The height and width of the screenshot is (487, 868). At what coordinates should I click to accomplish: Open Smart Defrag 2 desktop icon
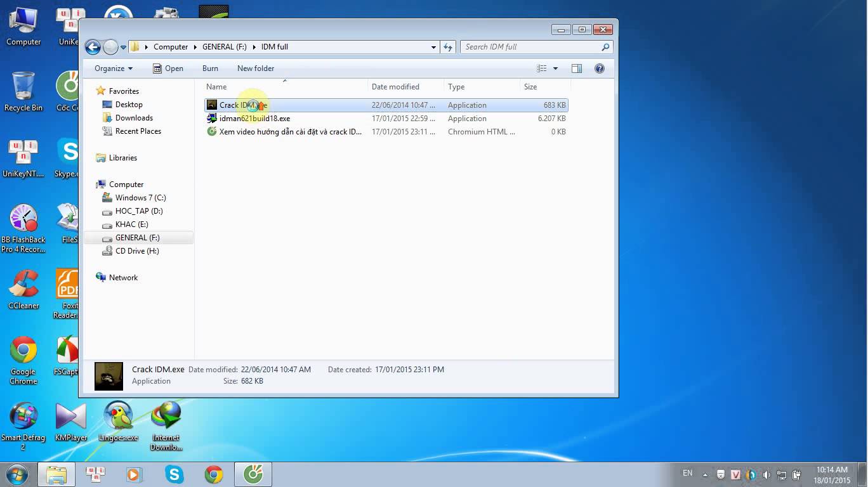23,426
